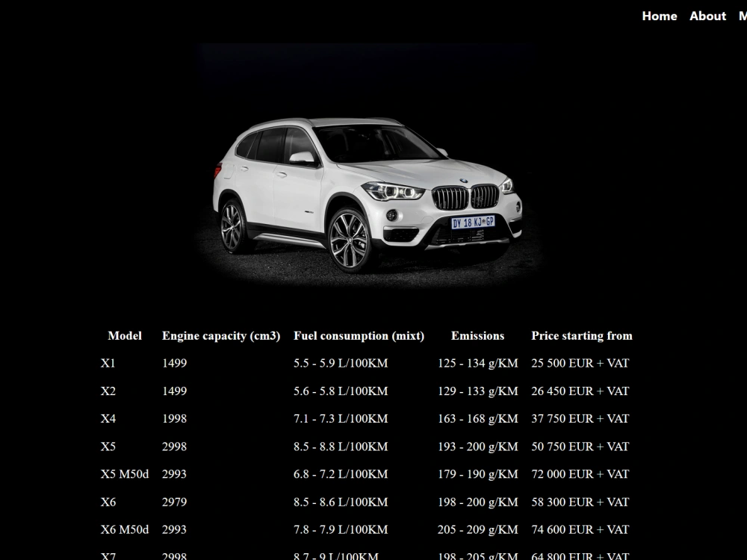The width and height of the screenshot is (747, 560).
Task: Select the X4 model cell
Action: pos(108,419)
